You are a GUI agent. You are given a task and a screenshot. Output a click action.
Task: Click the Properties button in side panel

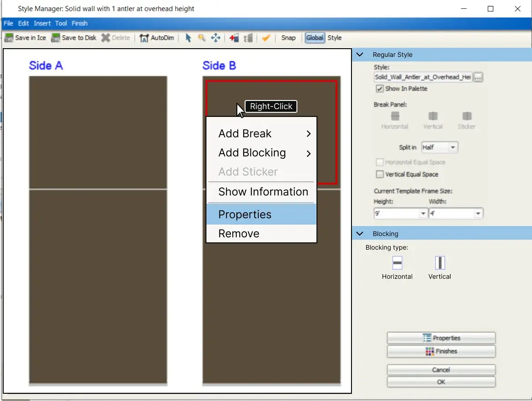click(x=441, y=338)
